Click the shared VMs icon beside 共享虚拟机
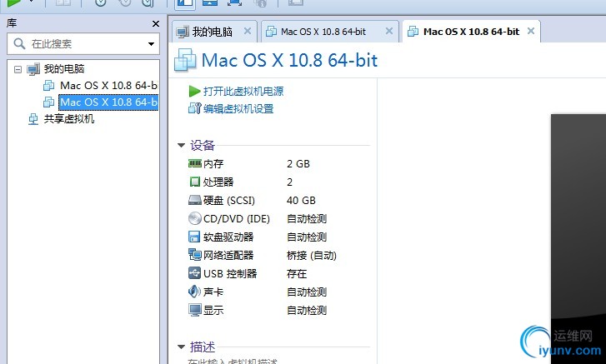Image resolution: width=606 pixels, height=364 pixels. 33,119
